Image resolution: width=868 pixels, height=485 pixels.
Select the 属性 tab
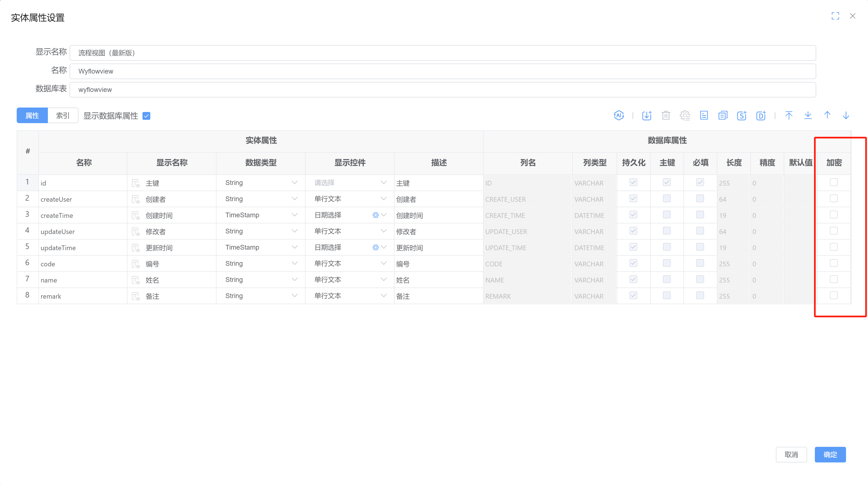click(32, 116)
